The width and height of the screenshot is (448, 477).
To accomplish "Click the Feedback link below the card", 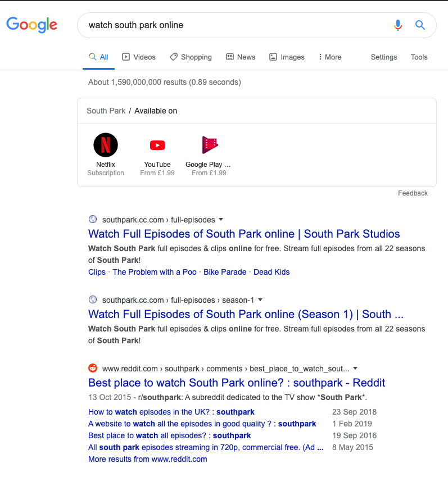I will [x=413, y=193].
